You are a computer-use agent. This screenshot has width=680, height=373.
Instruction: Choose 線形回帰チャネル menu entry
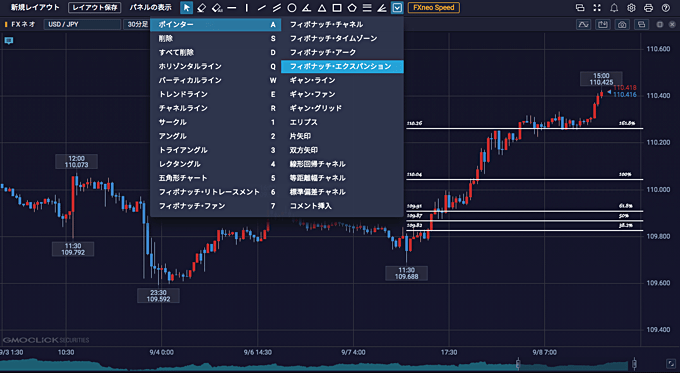pos(342,164)
